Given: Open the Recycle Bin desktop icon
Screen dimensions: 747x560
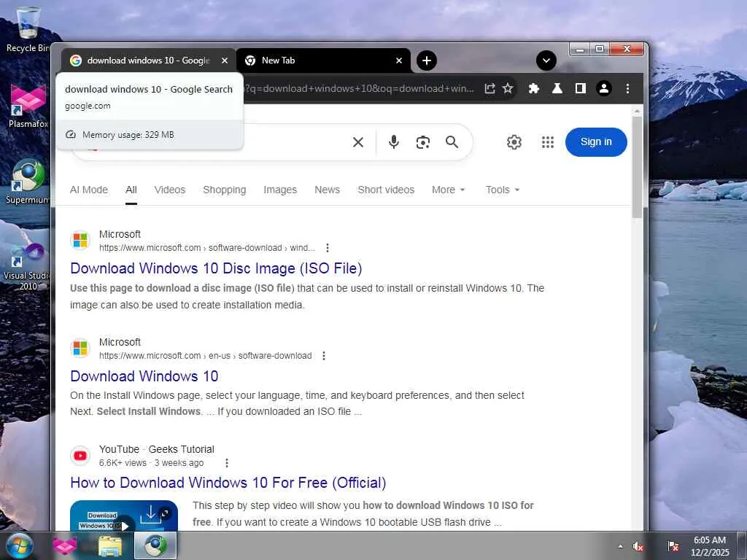Looking at the screenshot, I should pyautogui.click(x=28, y=29).
